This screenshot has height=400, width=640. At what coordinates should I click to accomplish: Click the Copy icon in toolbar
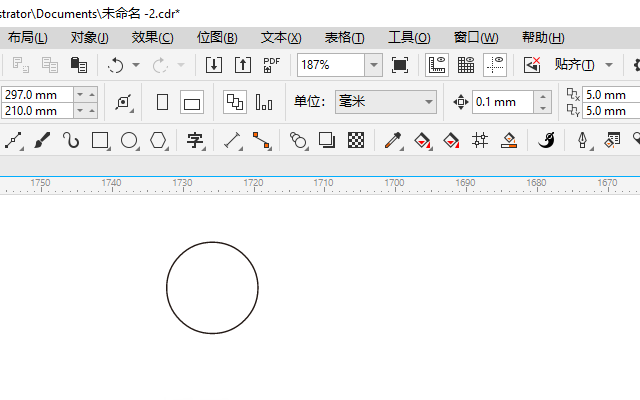pos(50,65)
